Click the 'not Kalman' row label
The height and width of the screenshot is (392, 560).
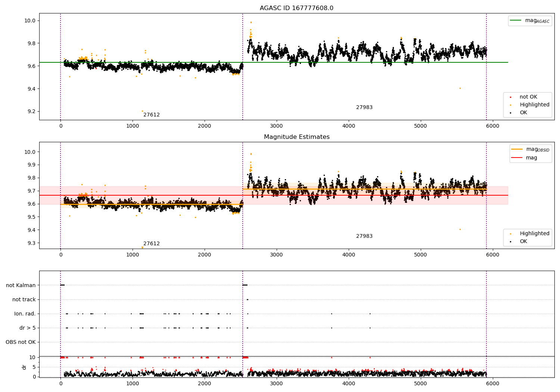21,285
